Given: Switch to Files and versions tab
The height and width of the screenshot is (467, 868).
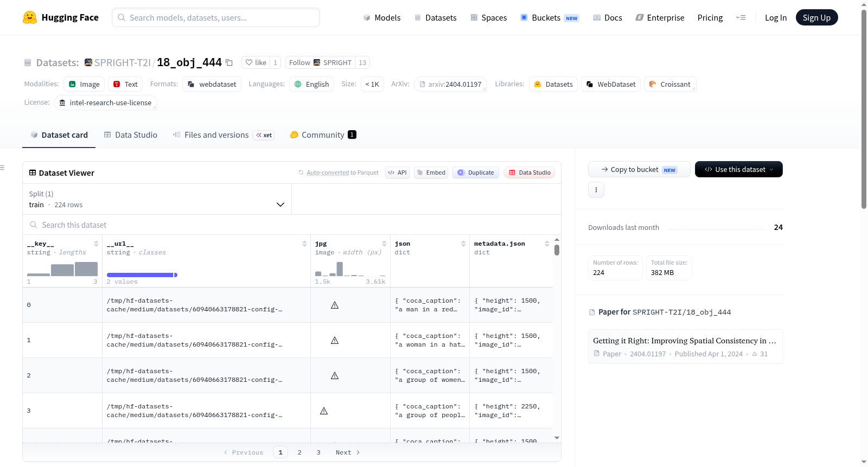Looking at the screenshot, I should tap(224, 135).
